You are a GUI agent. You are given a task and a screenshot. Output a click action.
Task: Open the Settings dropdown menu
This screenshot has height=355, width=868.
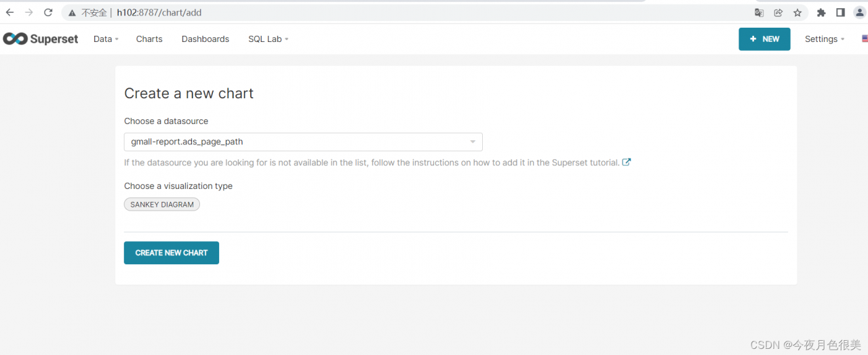(825, 39)
